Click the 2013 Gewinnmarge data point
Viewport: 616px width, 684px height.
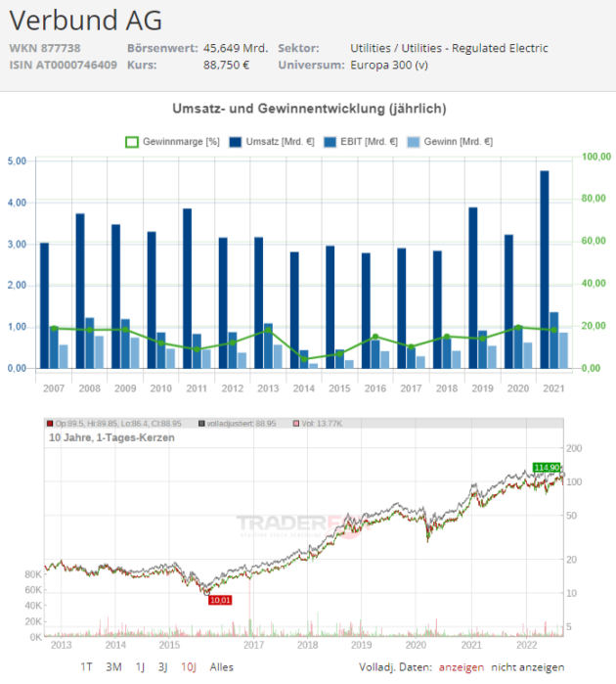point(268,330)
